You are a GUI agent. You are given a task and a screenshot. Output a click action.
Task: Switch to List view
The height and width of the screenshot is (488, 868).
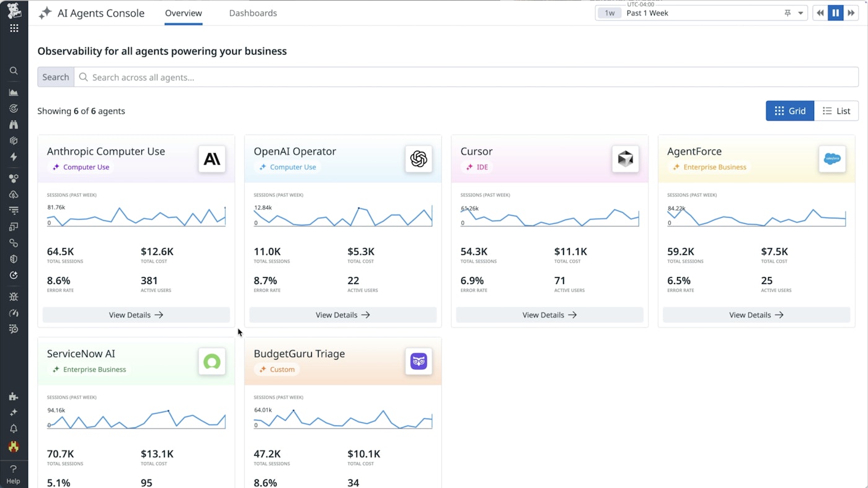(836, 111)
